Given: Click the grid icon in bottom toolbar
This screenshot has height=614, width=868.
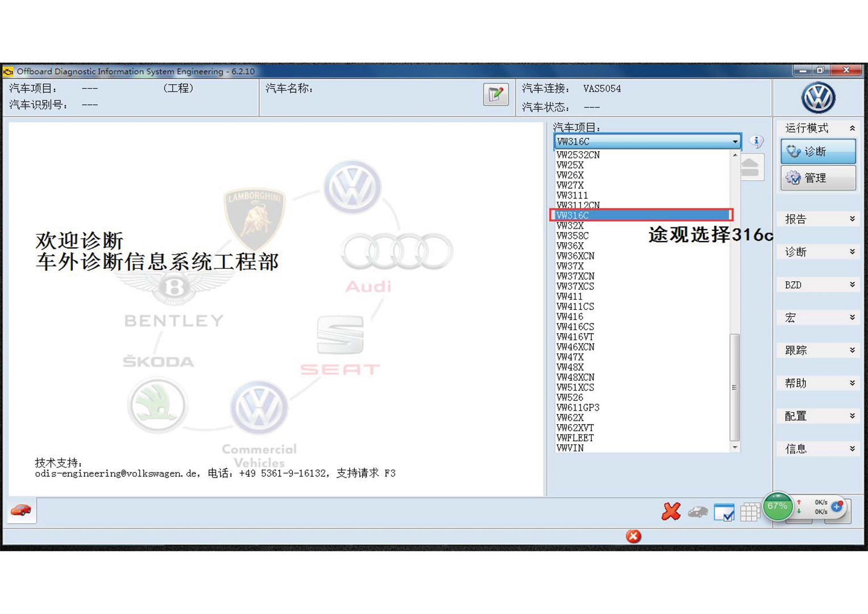Looking at the screenshot, I should click(x=750, y=512).
